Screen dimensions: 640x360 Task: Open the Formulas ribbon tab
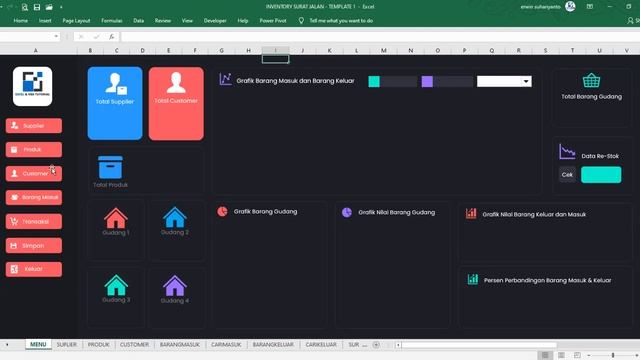[x=111, y=20]
